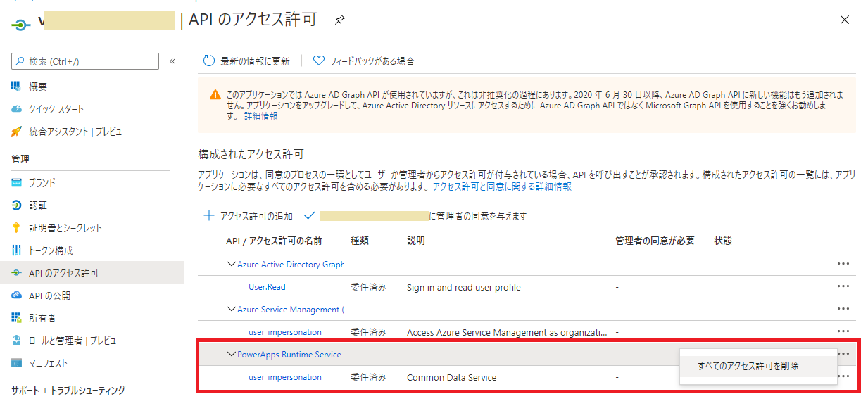This screenshot has height=406, width=868.
Task: Click the rocket icon for 統合アシスタント
Action: click(16, 132)
